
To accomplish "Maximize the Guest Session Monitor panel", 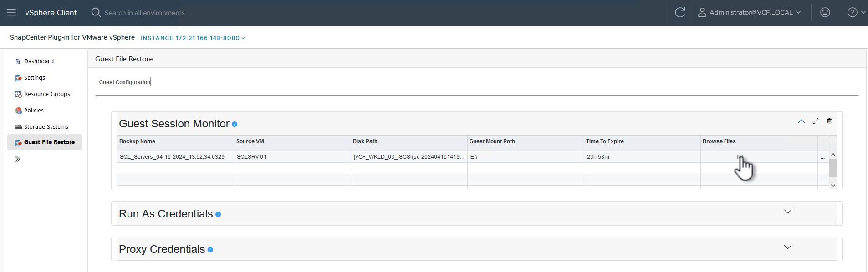I will (816, 121).
